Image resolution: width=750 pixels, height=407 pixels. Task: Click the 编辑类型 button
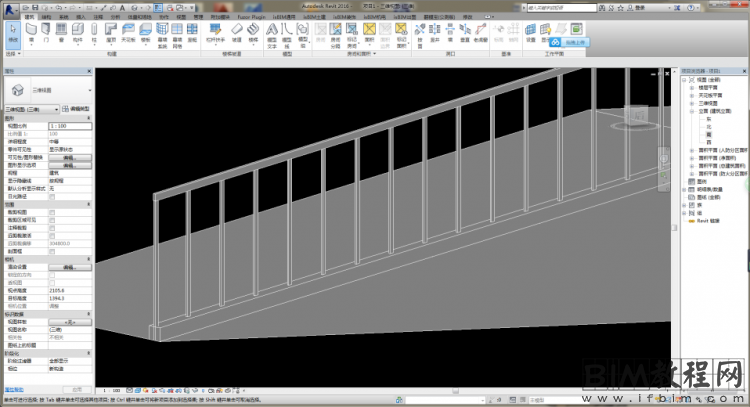(76, 109)
